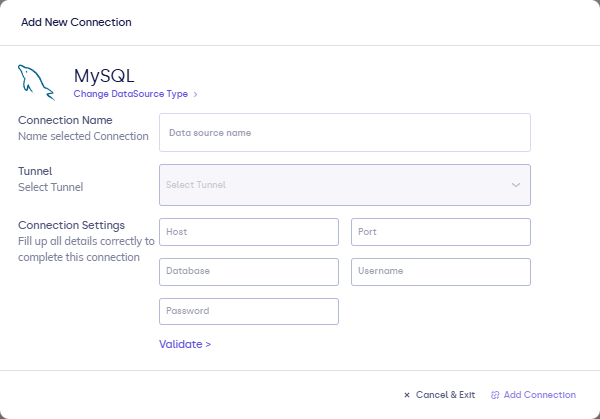Viewport: 600px width, 419px height.
Task: Expand tunnel list via chevron arrow
Action: (516, 185)
